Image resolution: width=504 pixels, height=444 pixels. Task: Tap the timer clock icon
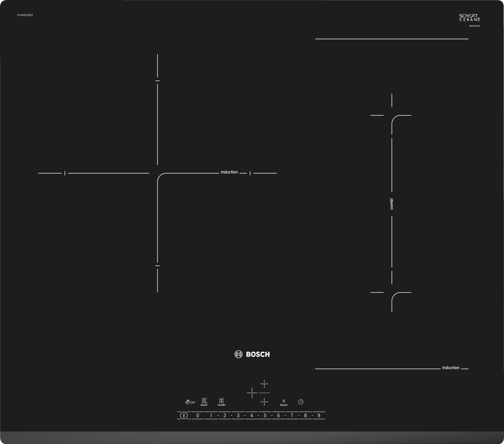coord(301,402)
